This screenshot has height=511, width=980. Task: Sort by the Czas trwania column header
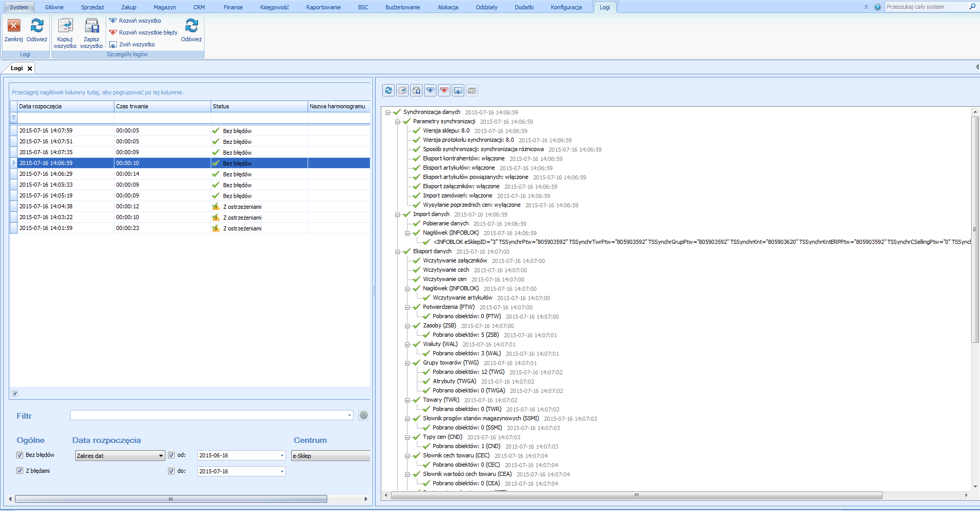click(162, 106)
